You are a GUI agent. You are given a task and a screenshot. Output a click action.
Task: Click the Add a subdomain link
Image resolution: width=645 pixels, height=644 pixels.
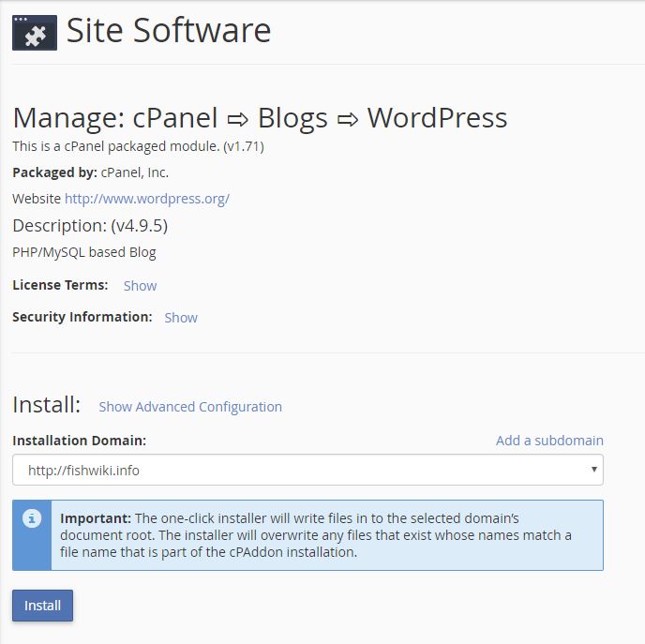[549, 441]
